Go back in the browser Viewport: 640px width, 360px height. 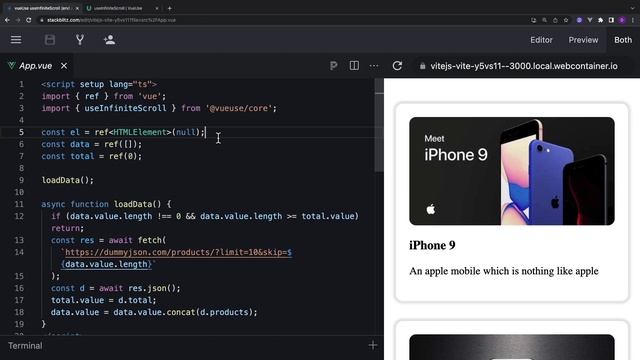click(7, 20)
